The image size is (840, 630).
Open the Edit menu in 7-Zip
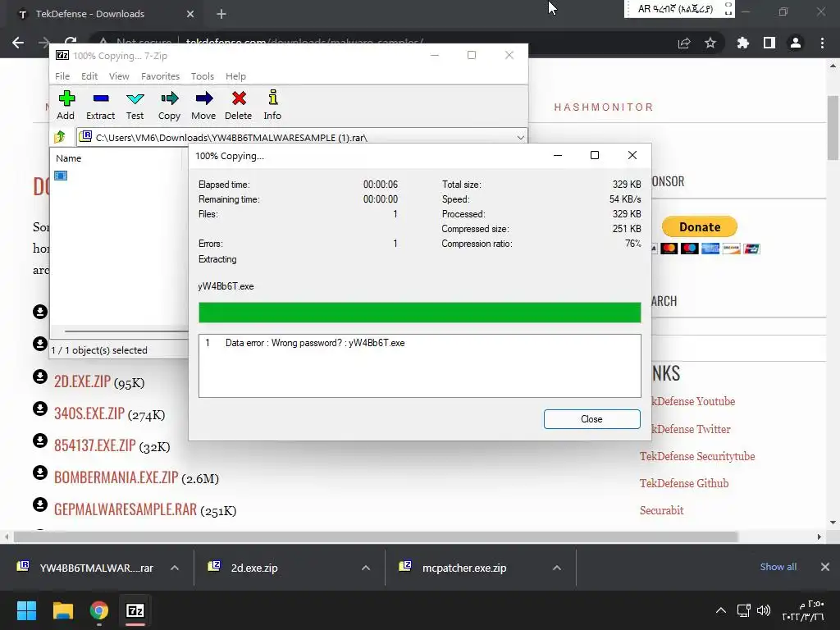pyautogui.click(x=89, y=76)
